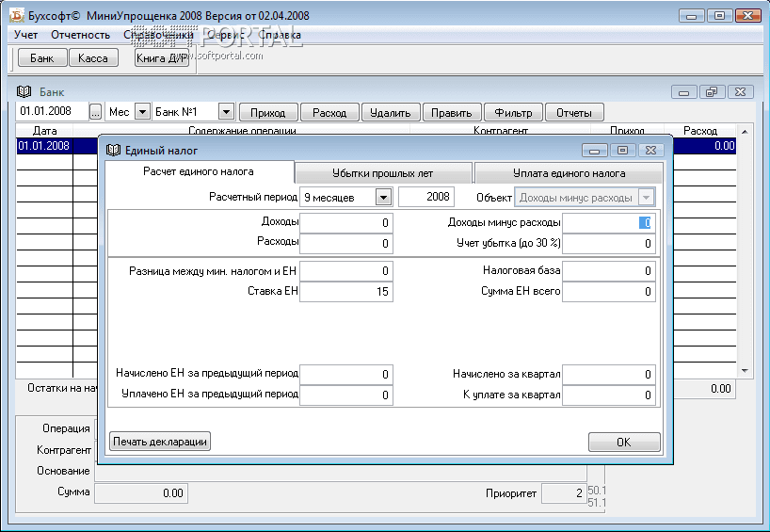
Task: Click the Доходы минус расходы field
Action: (609, 223)
